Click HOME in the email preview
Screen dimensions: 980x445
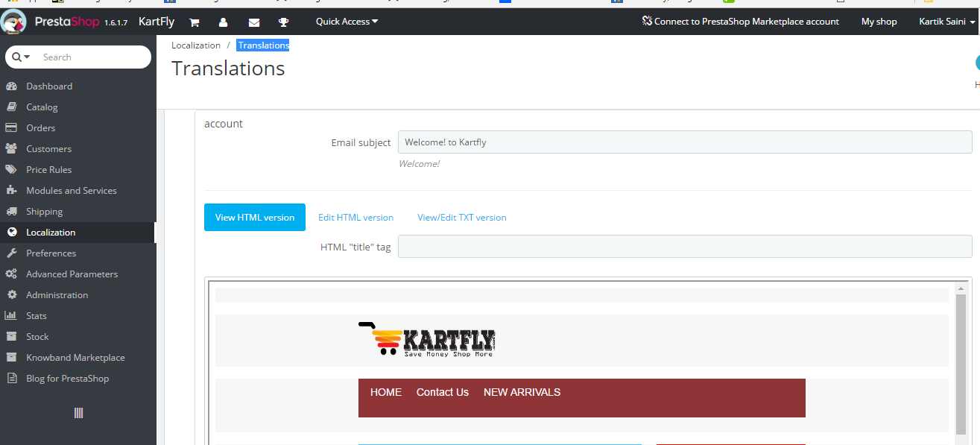tap(386, 392)
